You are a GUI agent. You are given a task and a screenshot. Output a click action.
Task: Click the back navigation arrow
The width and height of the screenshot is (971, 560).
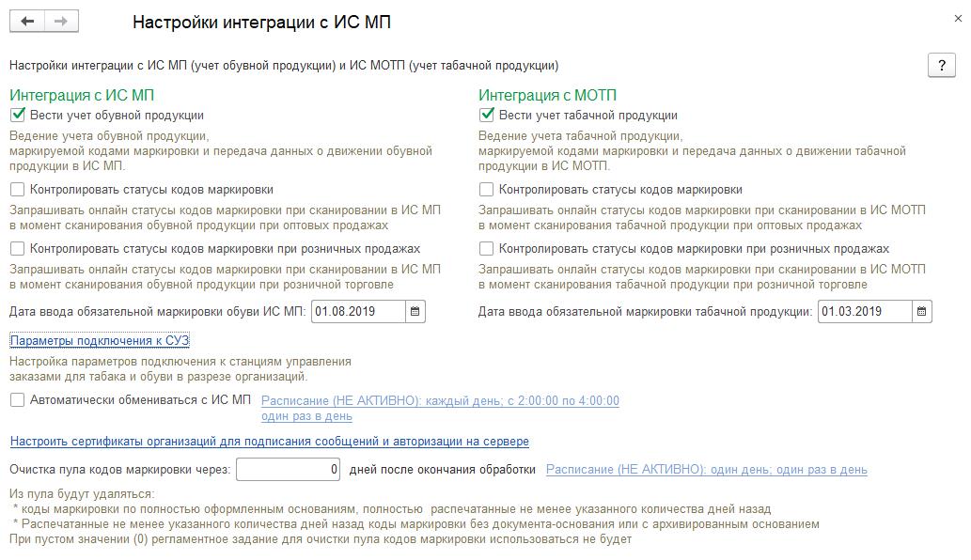[26, 22]
